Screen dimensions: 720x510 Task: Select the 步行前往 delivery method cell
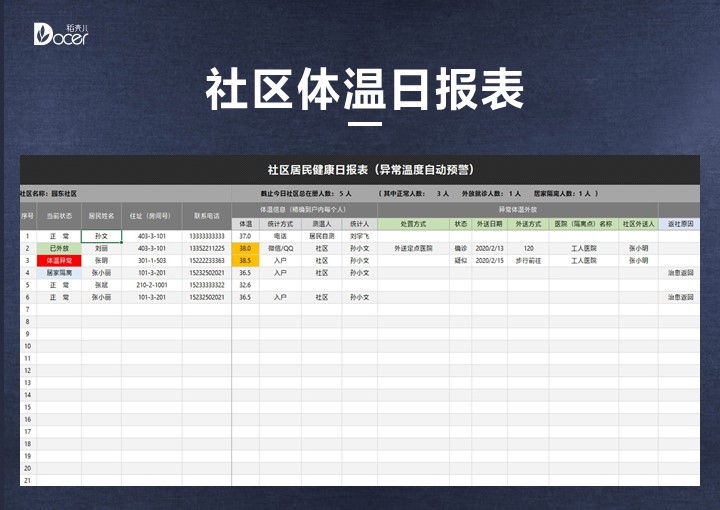pos(528,260)
